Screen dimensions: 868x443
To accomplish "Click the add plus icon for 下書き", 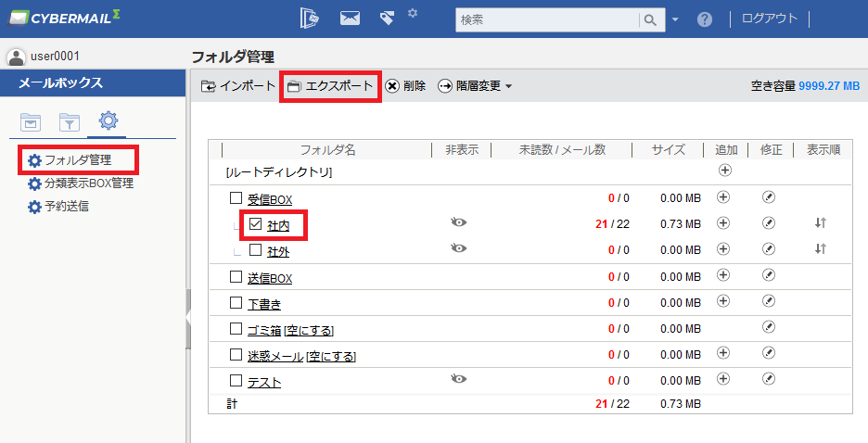I will pos(723,301).
